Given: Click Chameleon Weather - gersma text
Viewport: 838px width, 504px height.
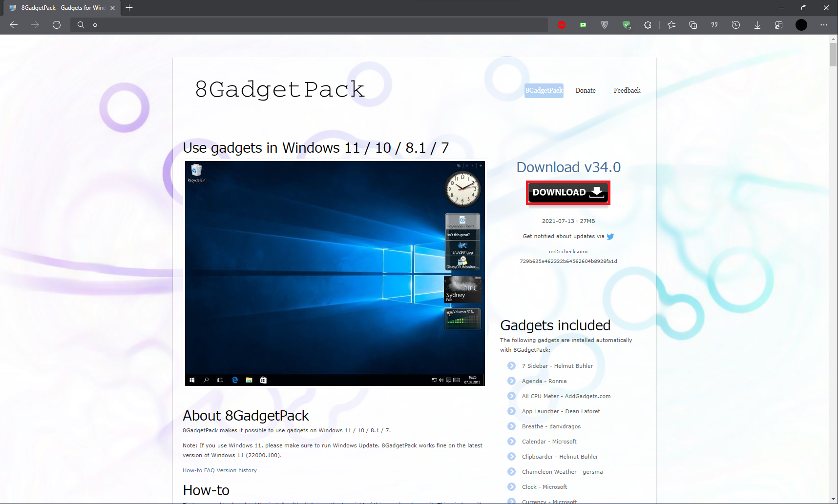Looking at the screenshot, I should [x=562, y=472].
